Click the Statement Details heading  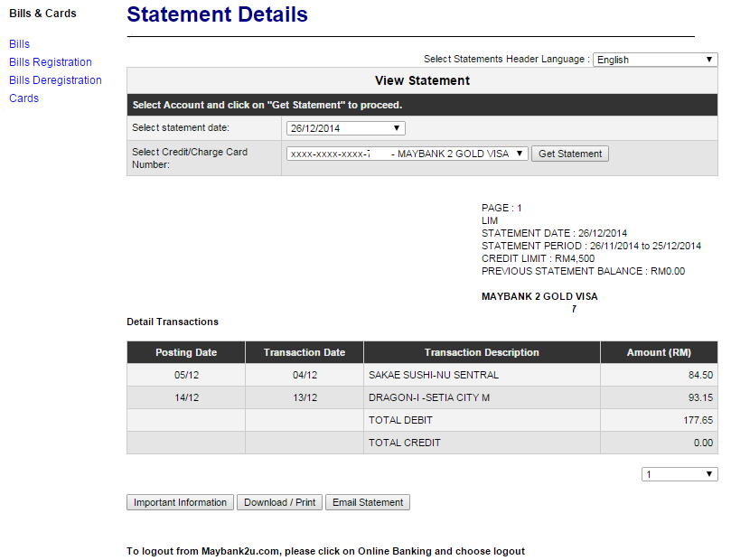[217, 14]
